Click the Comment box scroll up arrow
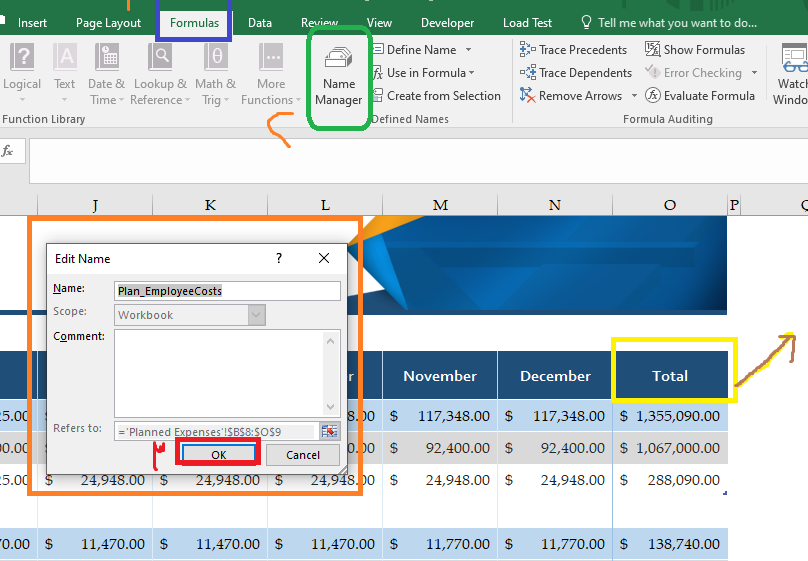Image resolution: width=808 pixels, height=561 pixels. (x=331, y=341)
